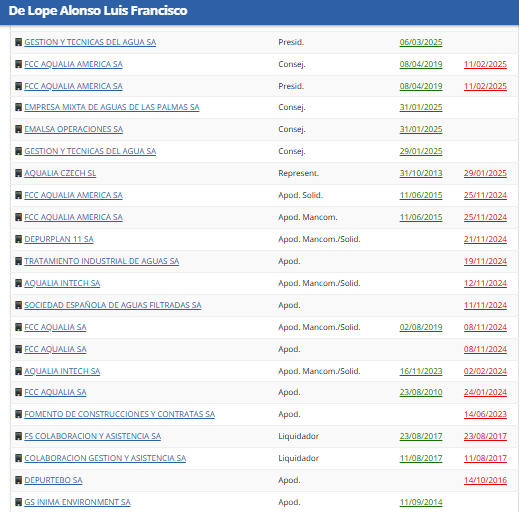Click building icon beside SOCIEDAD ESPAÑOLA DE AGUAS FILTRADAS SA
The image size is (519, 512).
(x=19, y=305)
